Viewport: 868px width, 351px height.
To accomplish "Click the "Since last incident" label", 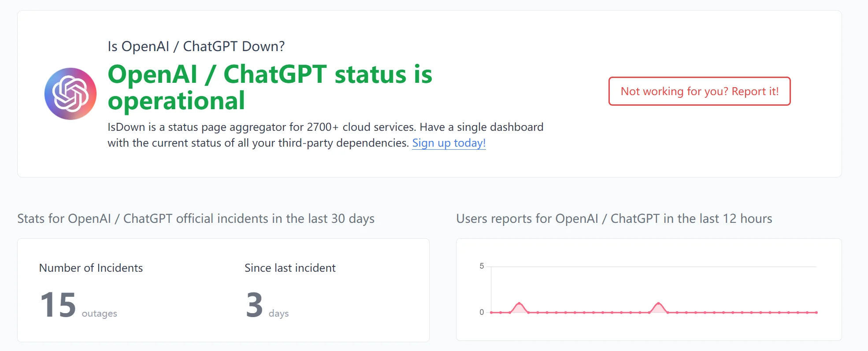I will point(290,268).
